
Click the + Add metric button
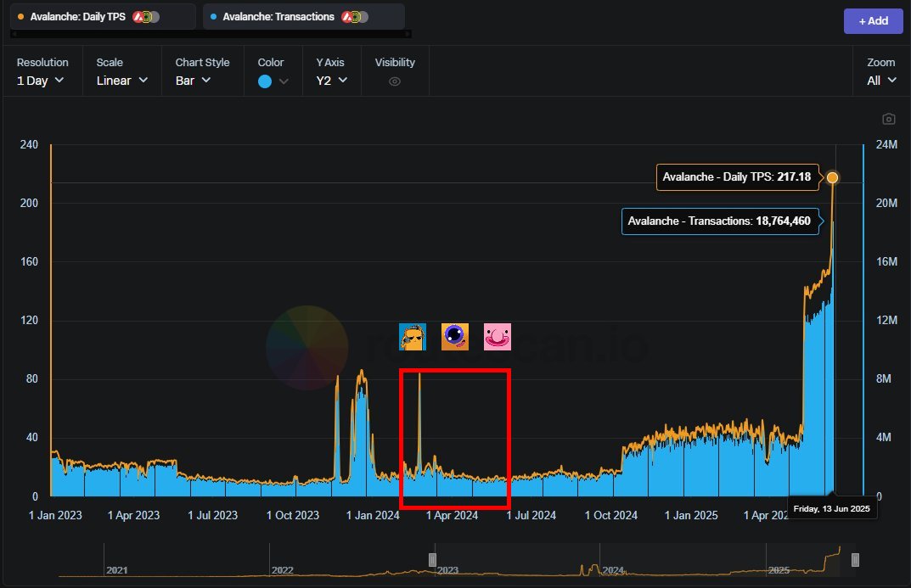874,21
